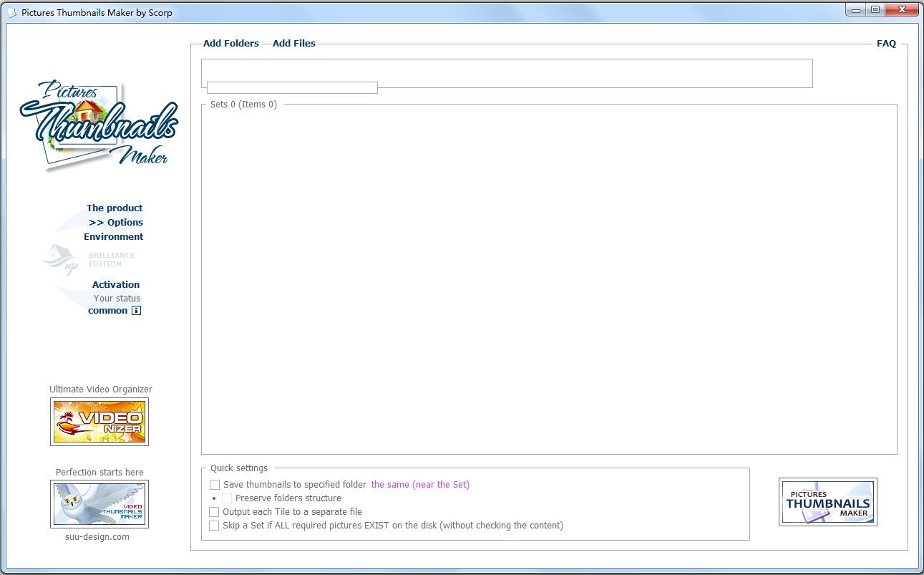The height and width of the screenshot is (575, 924).
Task: Click the Ultimate Video Organizer label
Action: (101, 390)
